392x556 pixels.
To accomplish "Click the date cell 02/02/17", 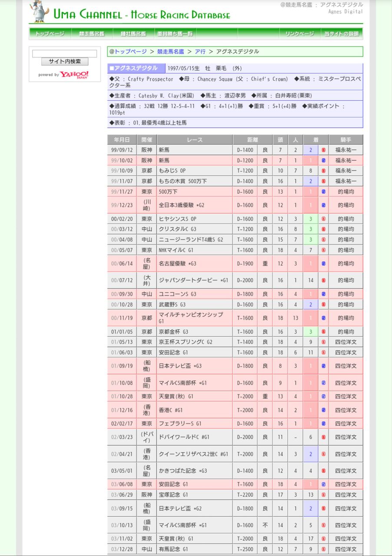I will 122,424.
